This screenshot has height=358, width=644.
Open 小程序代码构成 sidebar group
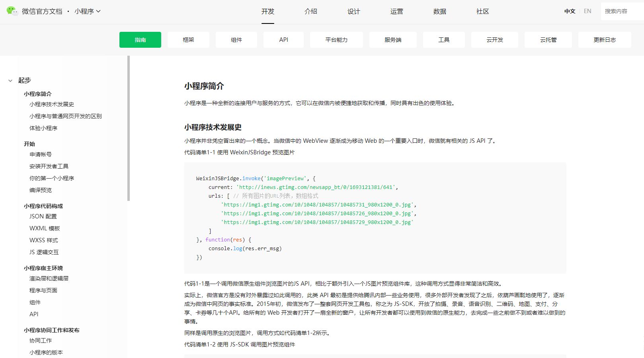[43, 206]
